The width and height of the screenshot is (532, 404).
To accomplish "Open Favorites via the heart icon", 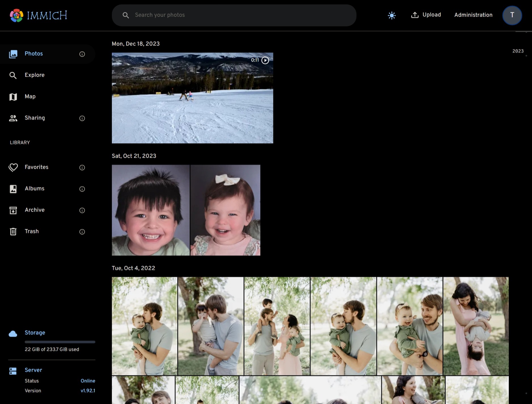I will point(13,167).
